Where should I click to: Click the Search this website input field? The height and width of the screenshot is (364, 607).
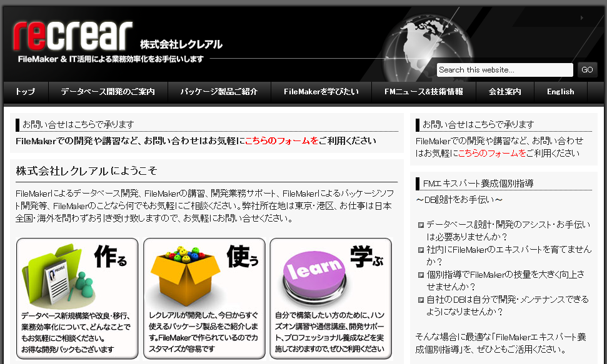tap(503, 70)
